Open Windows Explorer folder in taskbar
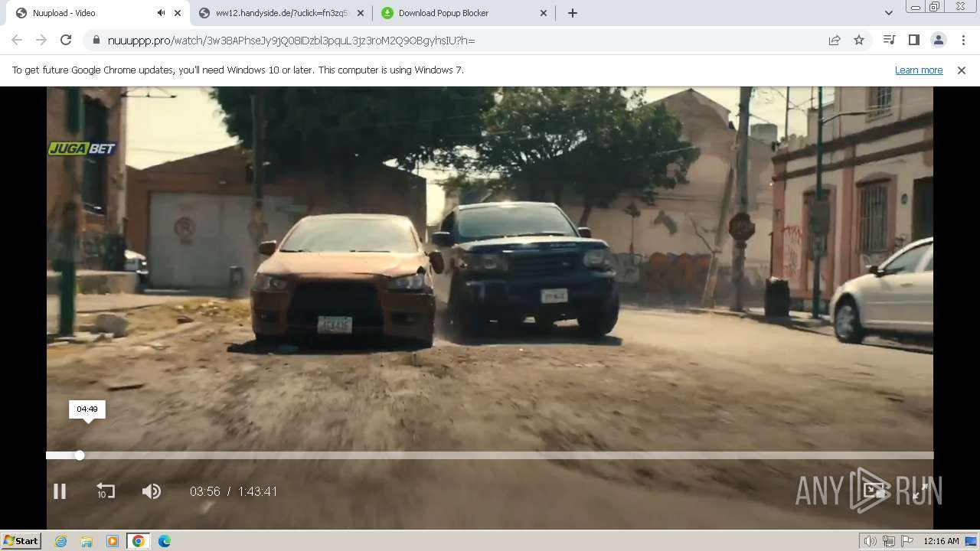 (x=87, y=541)
